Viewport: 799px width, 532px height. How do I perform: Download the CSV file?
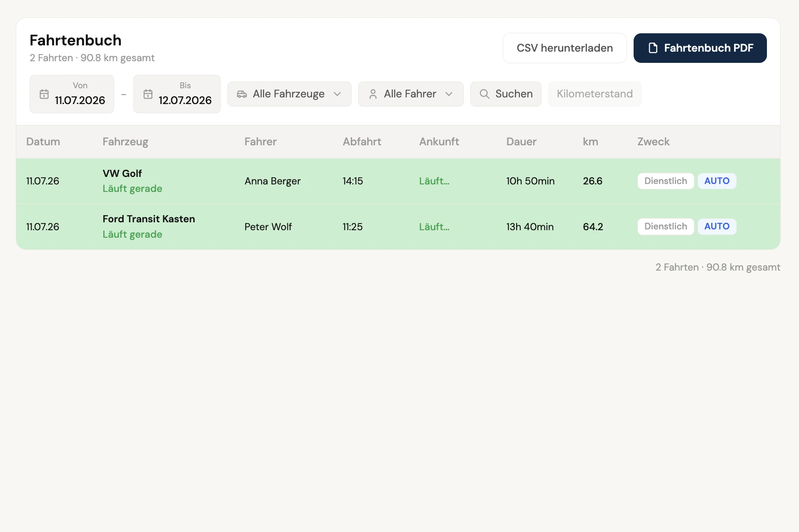564,48
